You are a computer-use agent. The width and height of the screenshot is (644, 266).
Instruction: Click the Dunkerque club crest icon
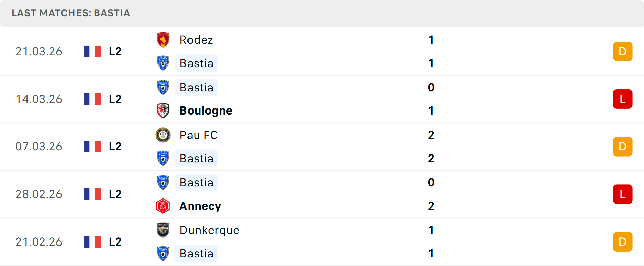pos(163,230)
